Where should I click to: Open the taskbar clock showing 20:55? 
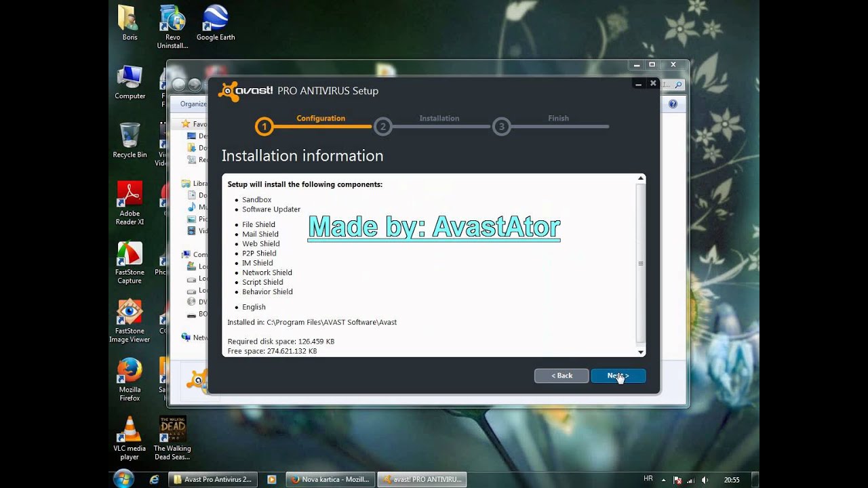(732, 480)
